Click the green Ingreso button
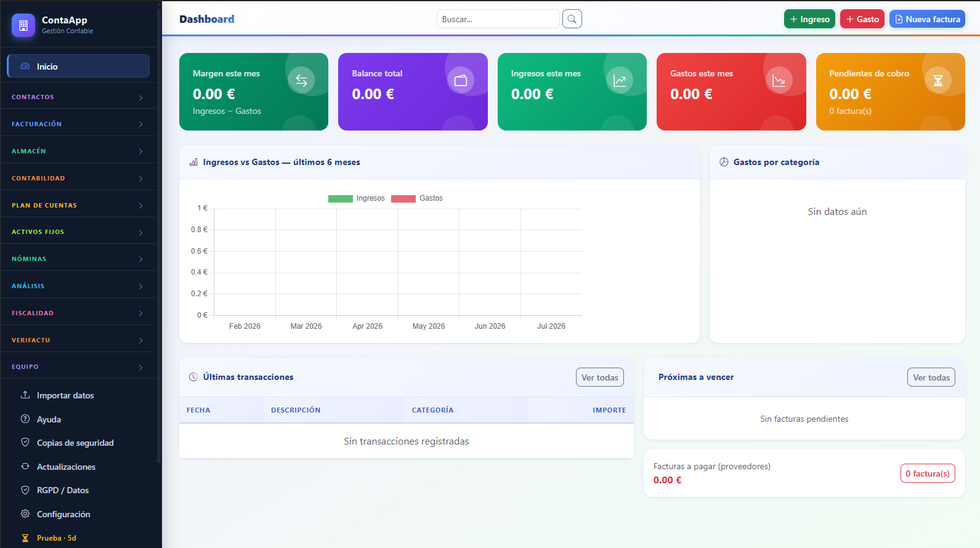This screenshot has width=980, height=548. (809, 19)
